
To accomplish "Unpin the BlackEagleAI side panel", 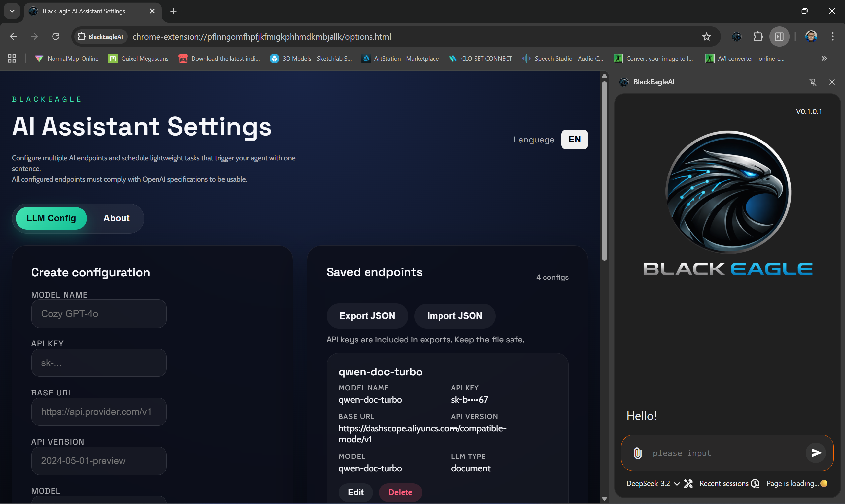I will (x=813, y=82).
